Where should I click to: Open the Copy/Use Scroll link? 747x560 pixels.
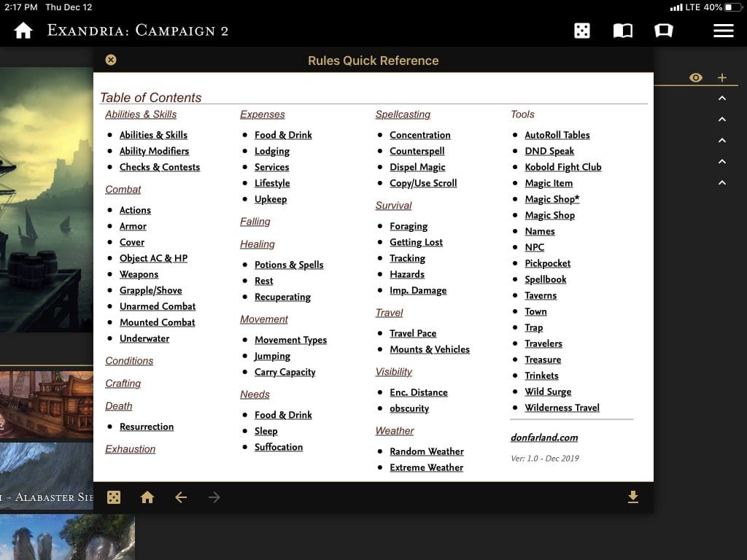[x=423, y=183]
